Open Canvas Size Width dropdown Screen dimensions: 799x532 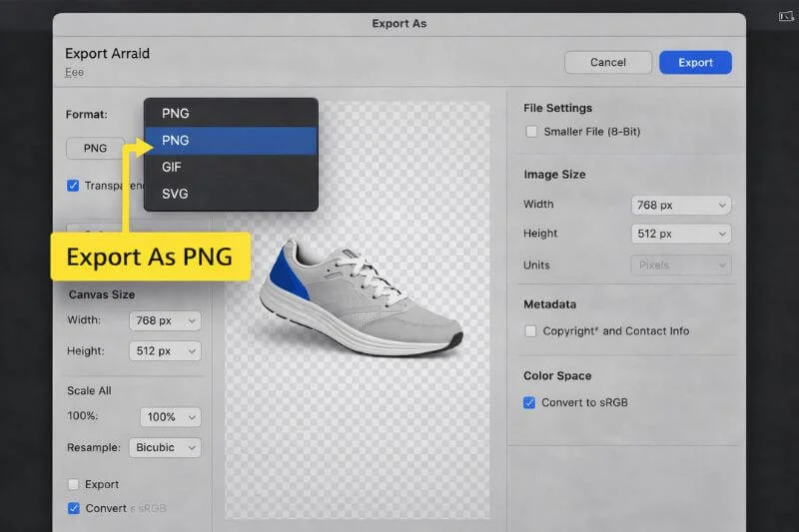pos(165,320)
